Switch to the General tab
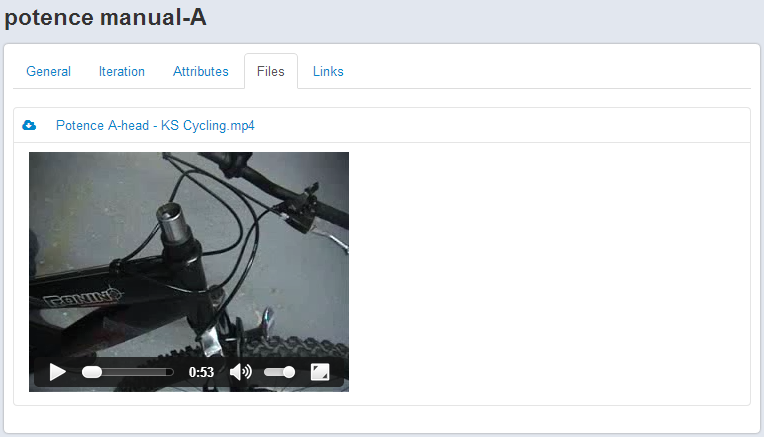Viewport: 764px width, 437px height. click(48, 71)
